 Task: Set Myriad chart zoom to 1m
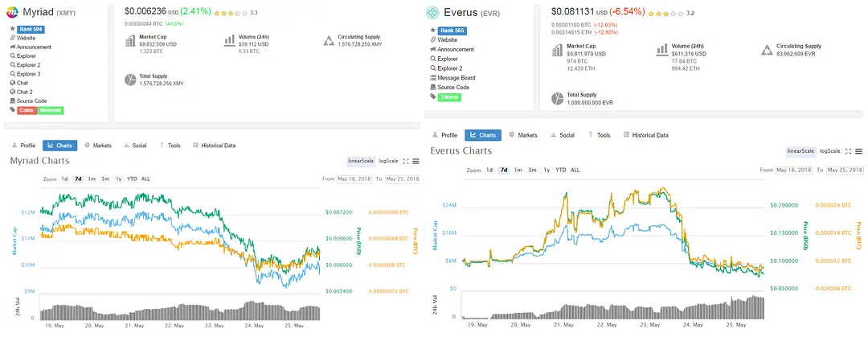[92, 179]
